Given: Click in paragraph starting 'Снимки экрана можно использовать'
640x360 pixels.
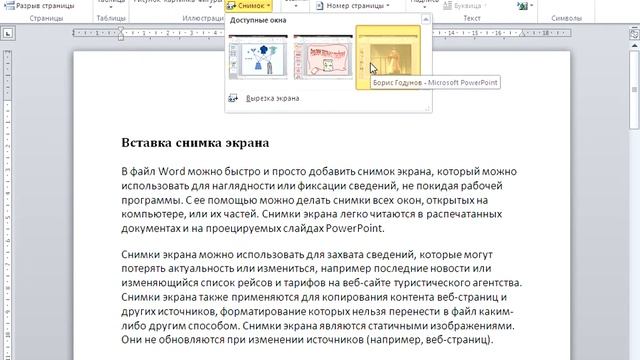Looking at the screenshot, I should pyautogui.click(x=322, y=297).
